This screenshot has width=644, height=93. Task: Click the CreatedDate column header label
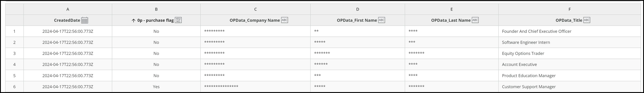point(67,21)
